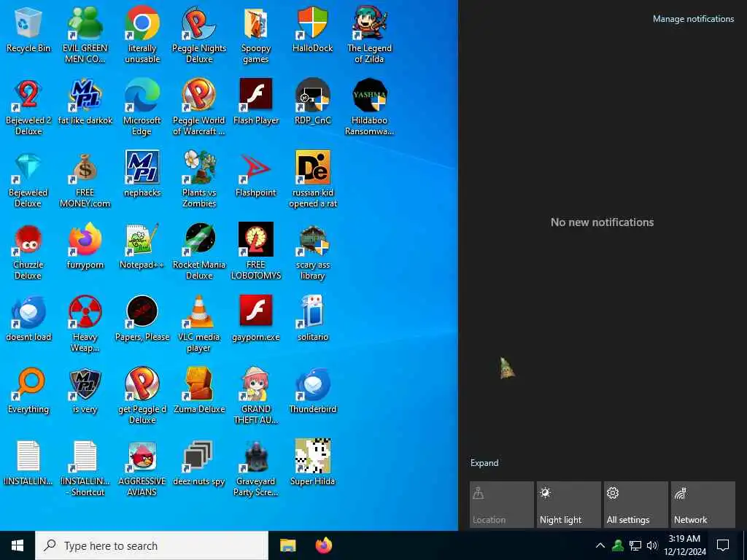Screen dimensions: 747x560
Task: Select the Microsoft Edge shortcut
Action: click(142, 108)
